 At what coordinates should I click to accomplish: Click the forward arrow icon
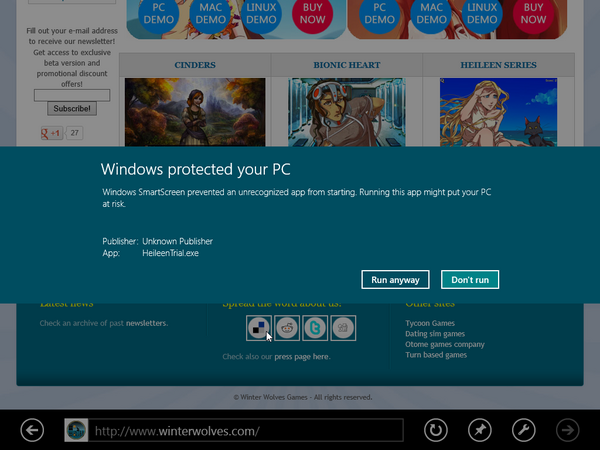(568, 430)
